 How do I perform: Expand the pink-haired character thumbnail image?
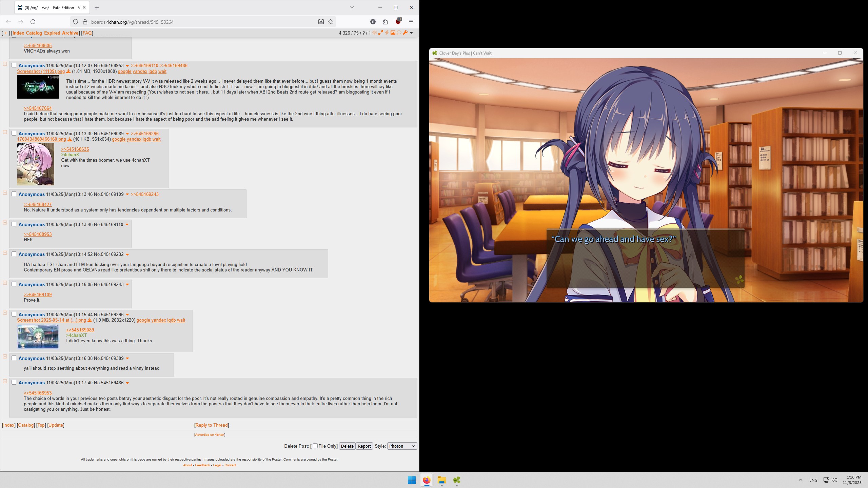tap(36, 164)
